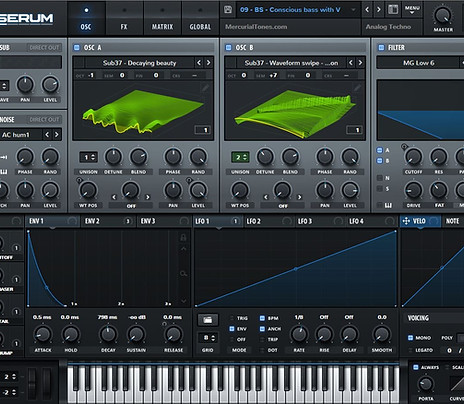The width and height of the screenshot is (464, 404).
Task: Click the envelope lock icon
Action: click(183, 237)
